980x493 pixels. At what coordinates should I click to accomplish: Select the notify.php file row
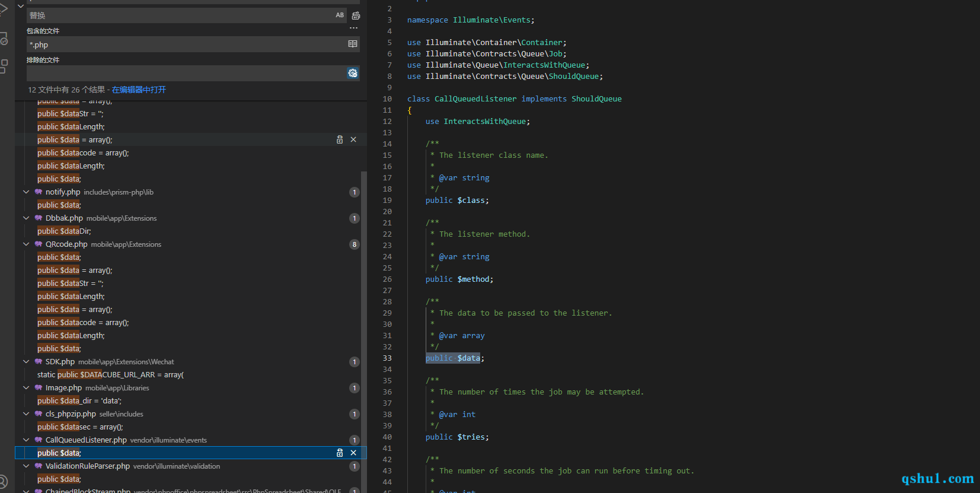pos(191,192)
